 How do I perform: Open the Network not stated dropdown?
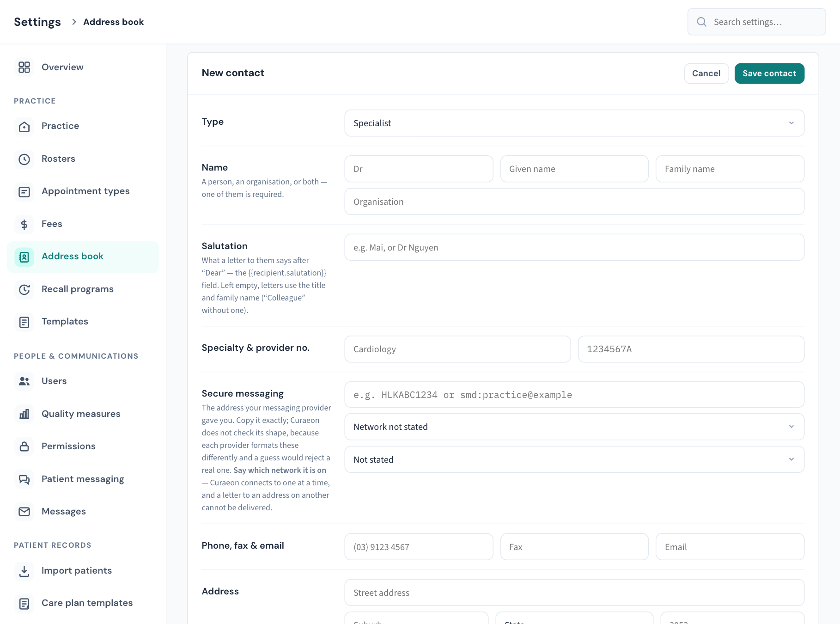click(x=574, y=427)
